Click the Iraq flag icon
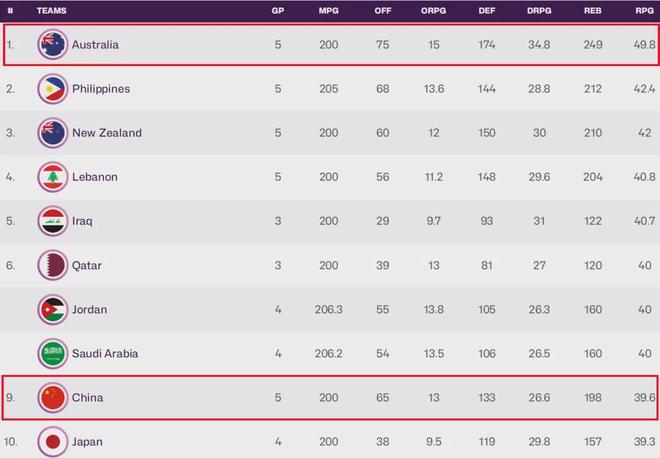Image resolution: width=660 pixels, height=458 pixels. tap(53, 221)
